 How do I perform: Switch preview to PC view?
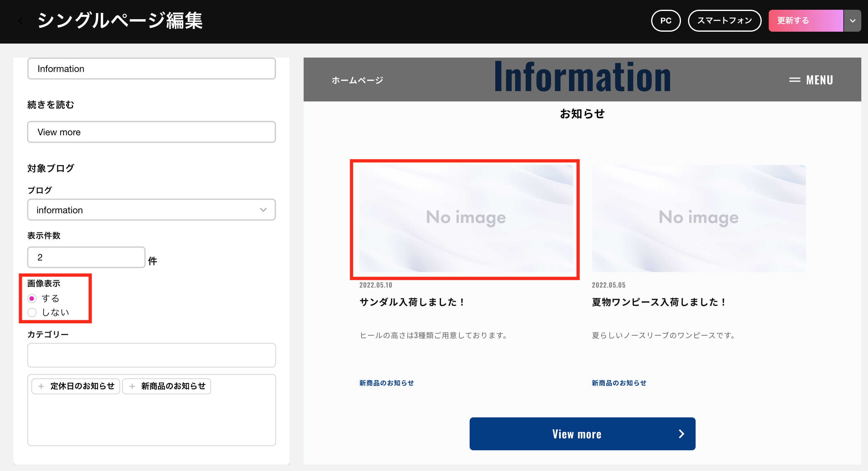[665, 21]
